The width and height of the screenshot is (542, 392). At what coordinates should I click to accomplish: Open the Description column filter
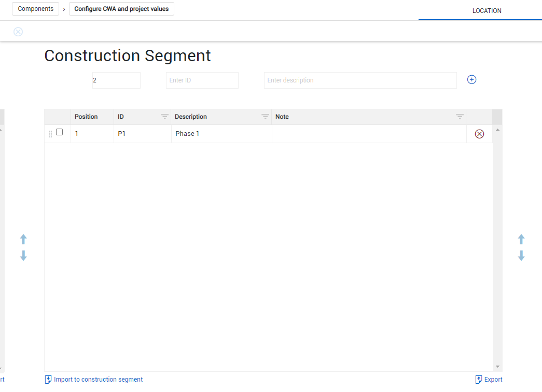coord(265,117)
